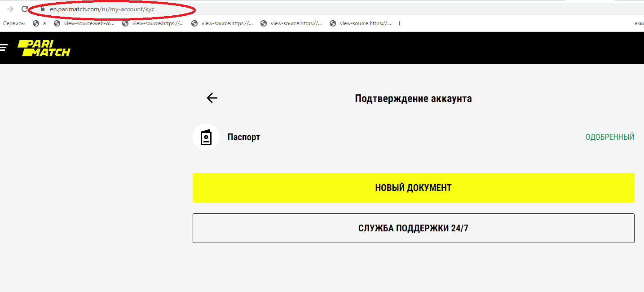The width and height of the screenshot is (644, 292).
Task: Open the first view-source:https bookmark
Action: (x=153, y=23)
